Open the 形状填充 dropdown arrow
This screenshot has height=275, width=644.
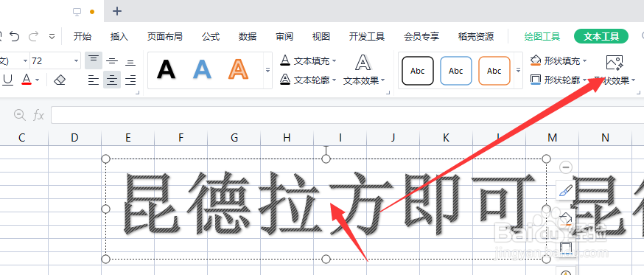tap(584, 61)
